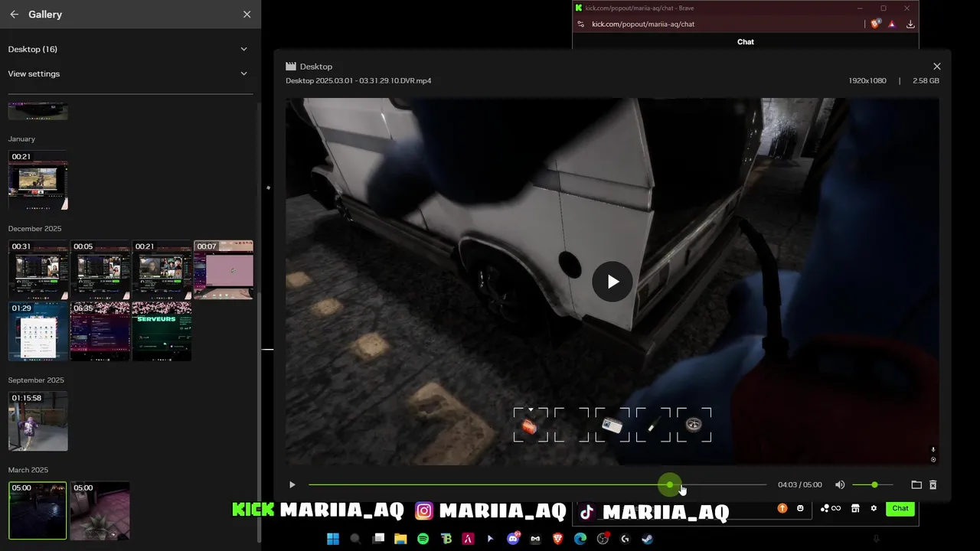The image size is (980, 551).
Task: Open Discord from the taskbar
Action: coord(513,539)
